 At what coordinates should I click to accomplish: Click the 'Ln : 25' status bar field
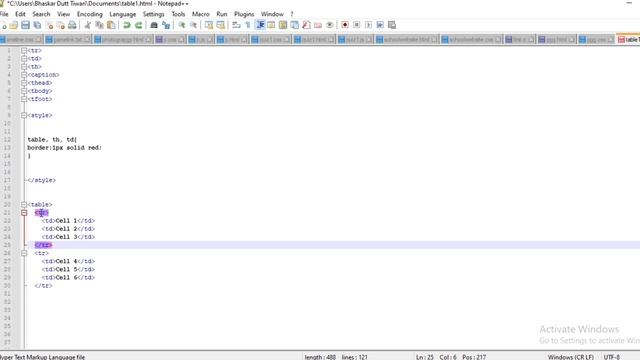424,357
